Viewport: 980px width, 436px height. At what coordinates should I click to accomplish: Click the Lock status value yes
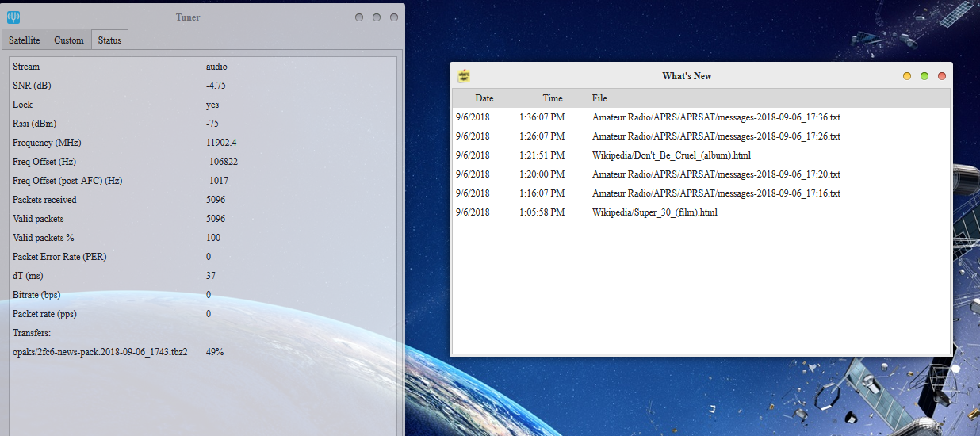(212, 105)
